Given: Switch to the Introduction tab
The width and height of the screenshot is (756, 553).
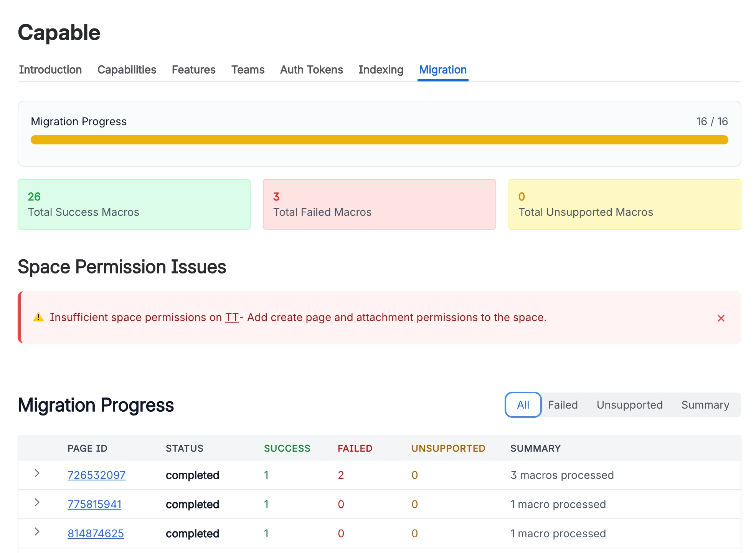Looking at the screenshot, I should click(50, 70).
